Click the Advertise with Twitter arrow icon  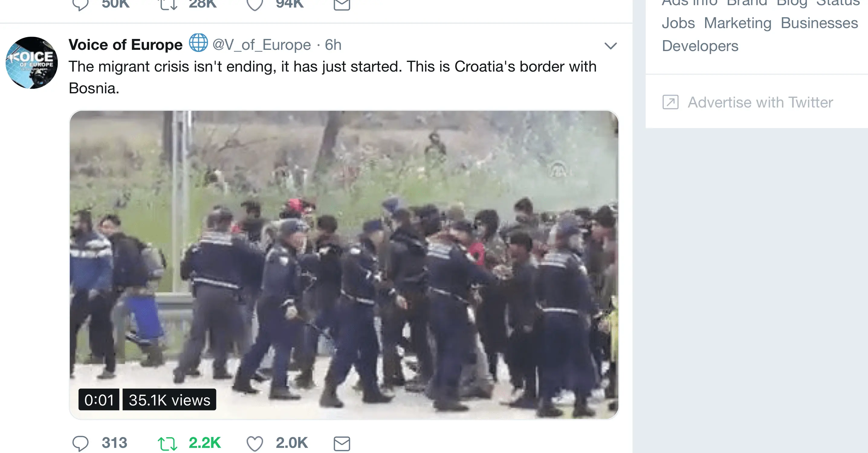(x=670, y=102)
